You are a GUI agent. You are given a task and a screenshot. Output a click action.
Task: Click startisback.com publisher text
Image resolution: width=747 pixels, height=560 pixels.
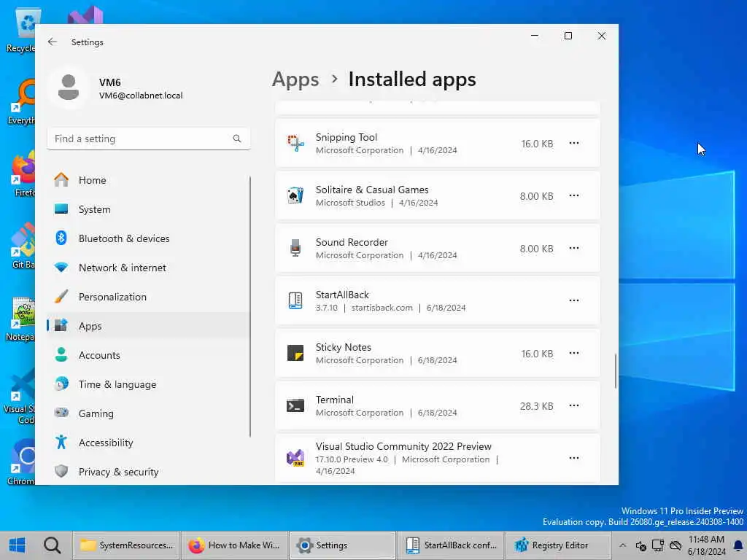point(382,308)
